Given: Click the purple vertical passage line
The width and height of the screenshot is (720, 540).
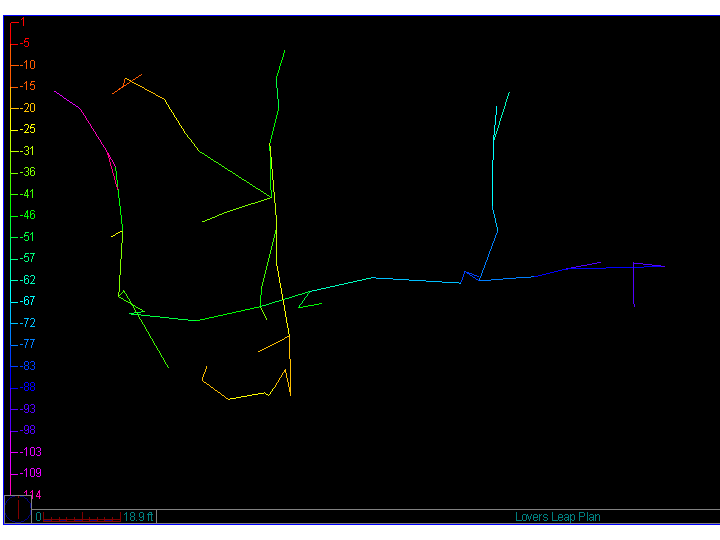Looking at the screenshot, I should [x=634, y=285].
